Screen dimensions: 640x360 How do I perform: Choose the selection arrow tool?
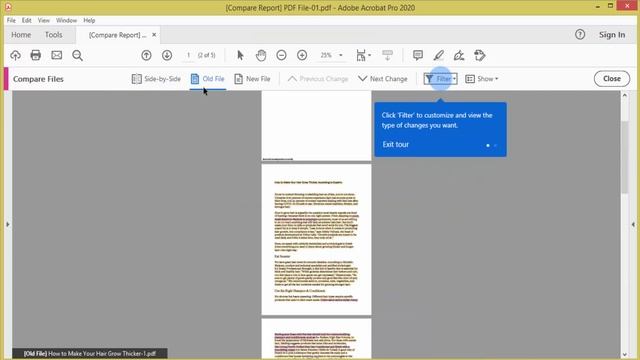(x=240, y=55)
